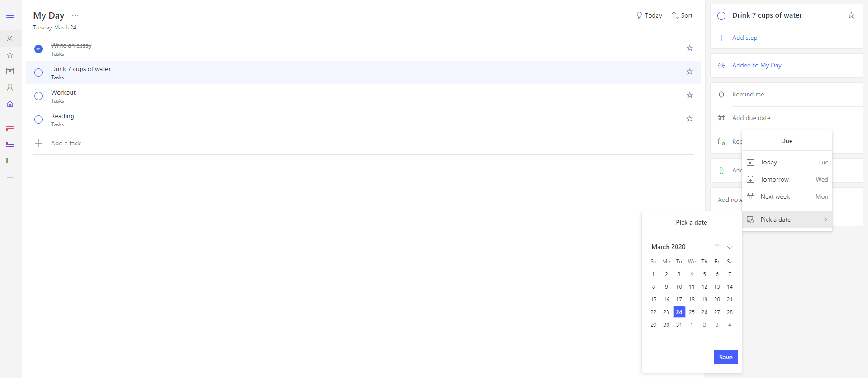Star the Workout task as important
Image resolution: width=868 pixels, height=378 pixels.
(689, 95)
